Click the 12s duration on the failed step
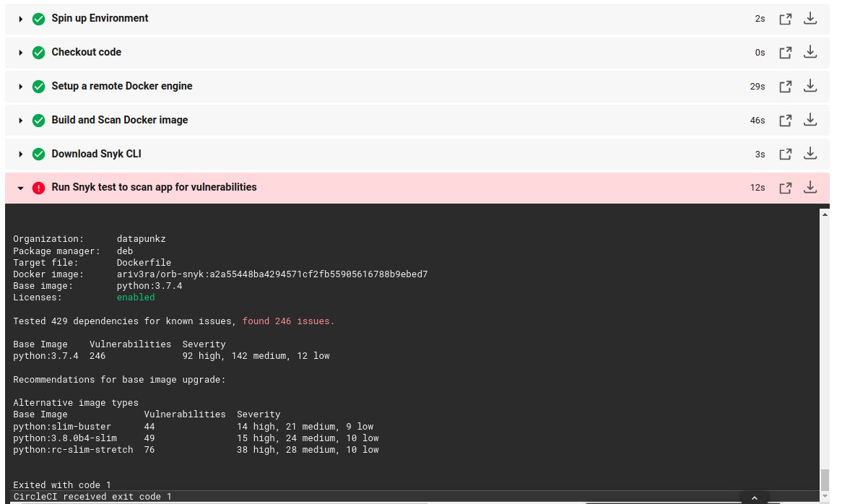The image size is (842, 504). pyautogui.click(x=757, y=188)
